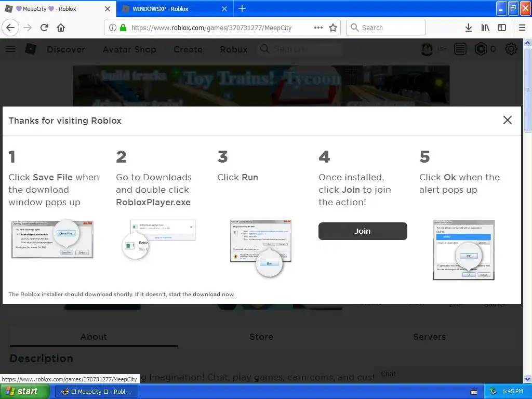Show site information icon in address bar
The width and height of the screenshot is (532, 399).
tap(112, 28)
